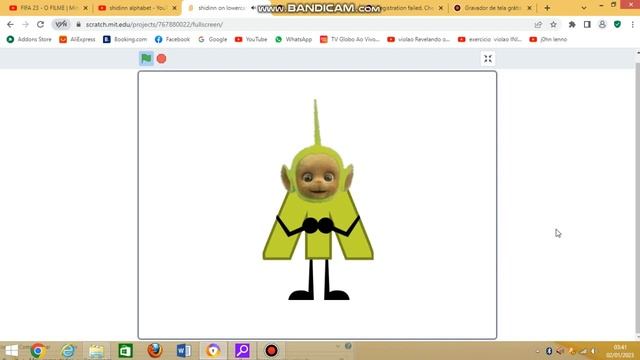Viewport: 640px width, 360px height.
Task: Open Chrome from the taskbar
Action: point(38,351)
